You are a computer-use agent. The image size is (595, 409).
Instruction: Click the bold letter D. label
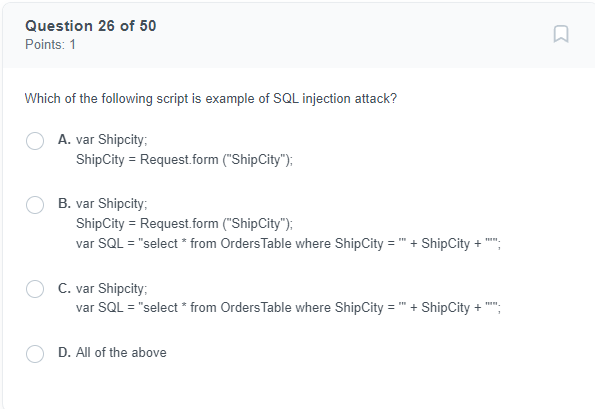[64, 352]
